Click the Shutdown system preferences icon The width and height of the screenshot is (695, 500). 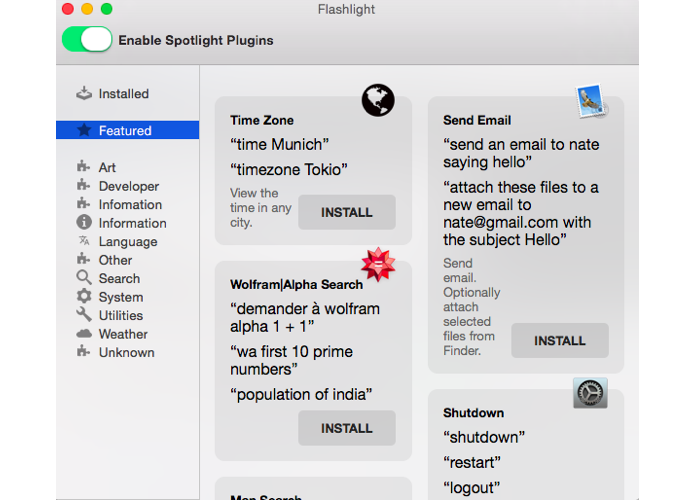(590, 393)
